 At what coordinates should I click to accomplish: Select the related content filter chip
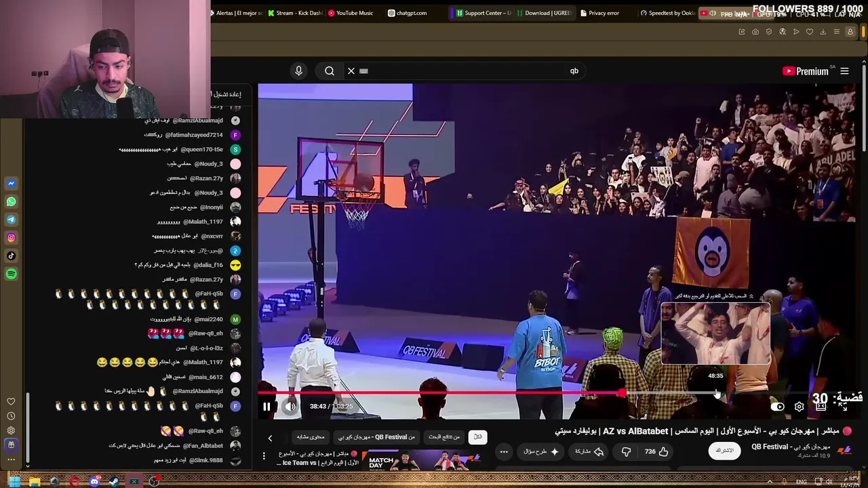click(x=311, y=437)
